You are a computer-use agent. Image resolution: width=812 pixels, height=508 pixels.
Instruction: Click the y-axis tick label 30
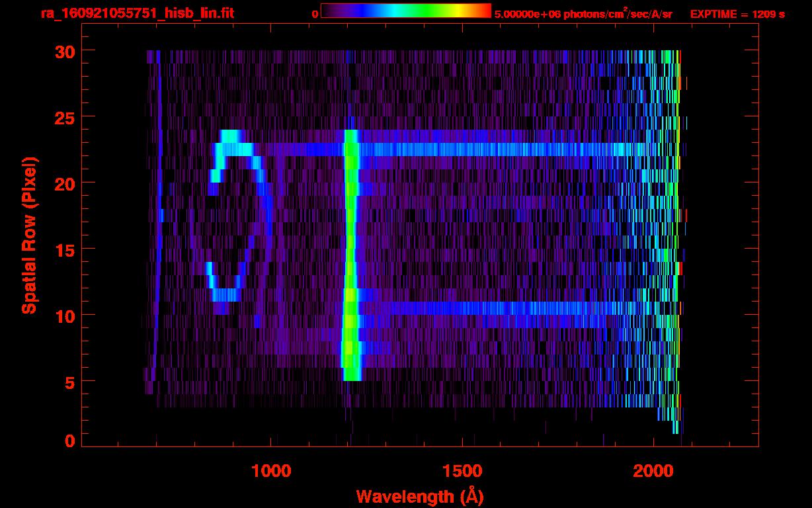tap(63, 51)
